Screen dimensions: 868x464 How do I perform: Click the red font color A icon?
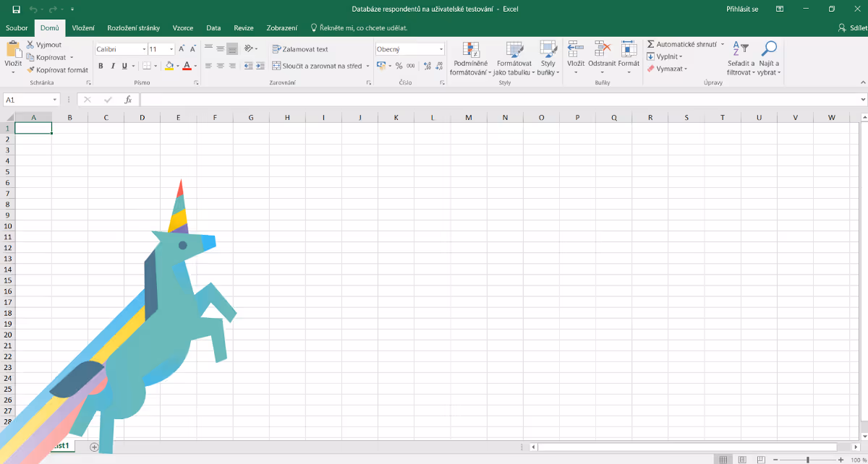[x=187, y=66]
